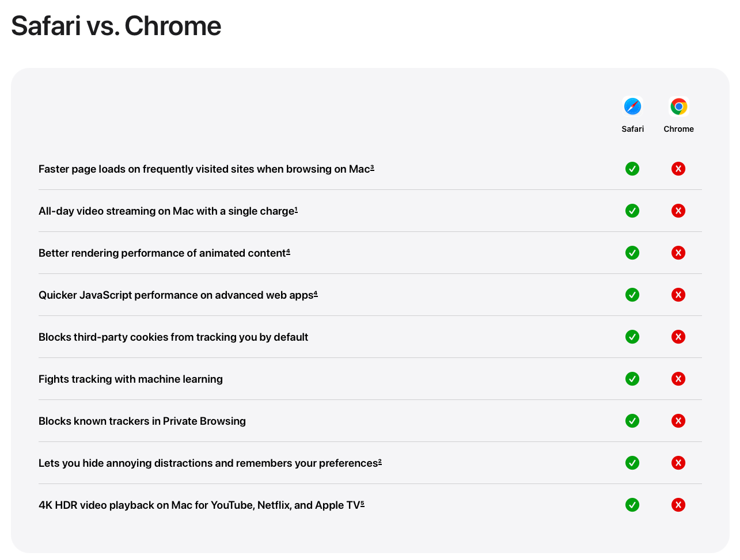
Task: Click Chrome X for Private Browsing trackers
Action: point(678,421)
